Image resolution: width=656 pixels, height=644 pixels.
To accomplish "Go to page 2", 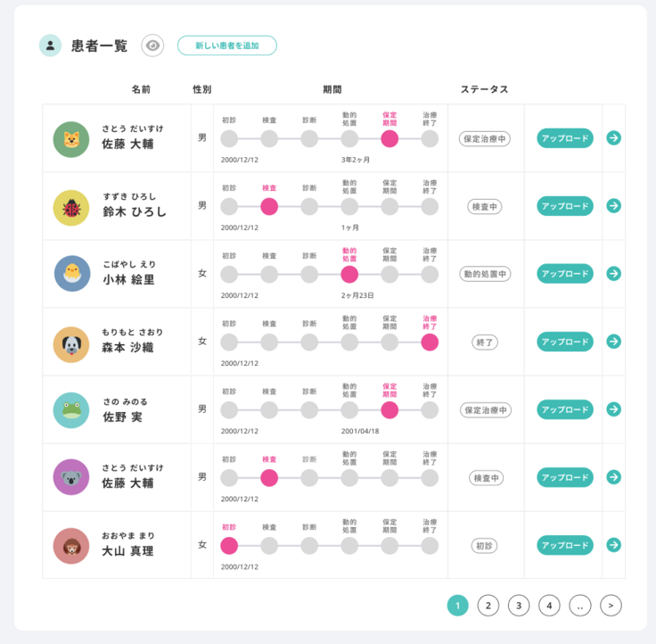I will coord(488,606).
